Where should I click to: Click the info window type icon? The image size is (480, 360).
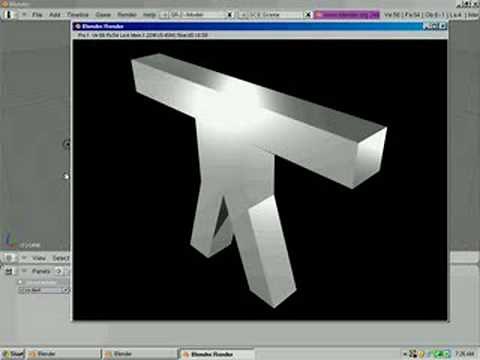[9, 15]
